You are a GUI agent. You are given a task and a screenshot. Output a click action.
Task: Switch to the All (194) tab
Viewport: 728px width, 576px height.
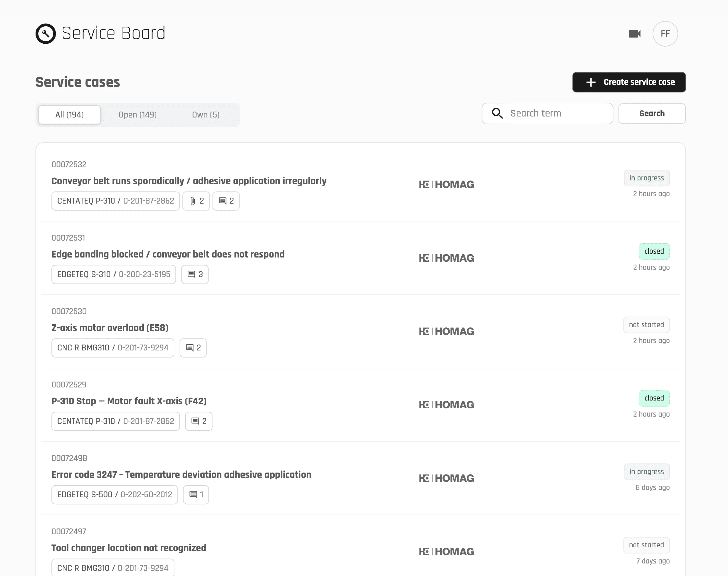pyautogui.click(x=69, y=115)
